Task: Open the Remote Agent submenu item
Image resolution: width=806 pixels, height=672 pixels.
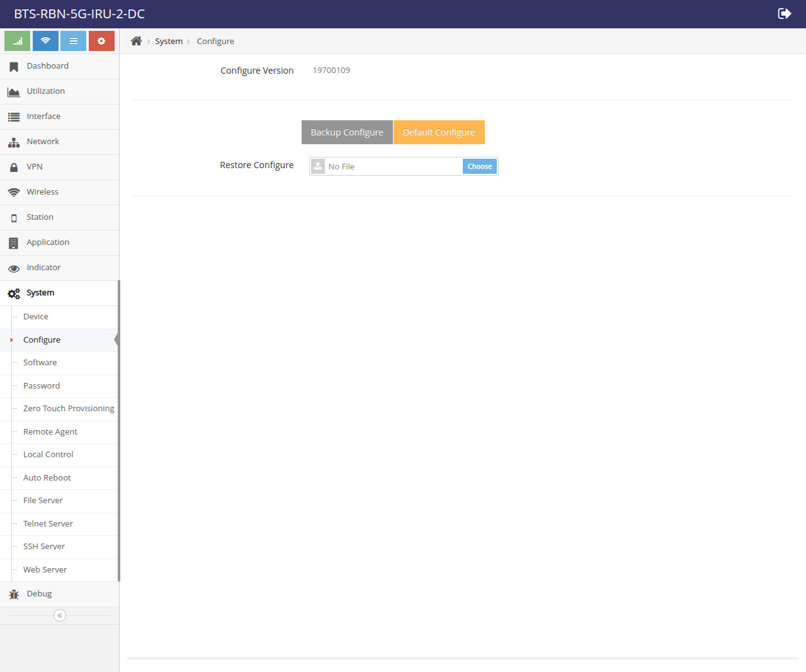Action: tap(59, 432)
